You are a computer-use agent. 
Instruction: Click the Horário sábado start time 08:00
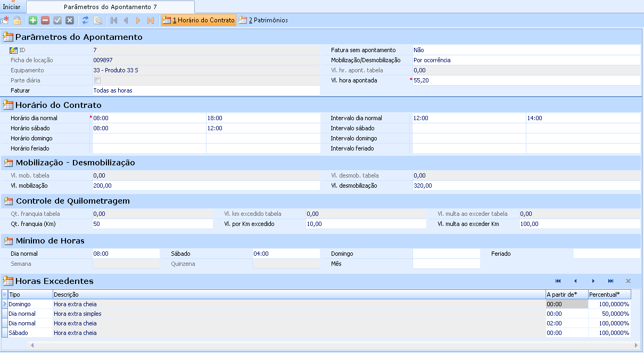point(149,128)
